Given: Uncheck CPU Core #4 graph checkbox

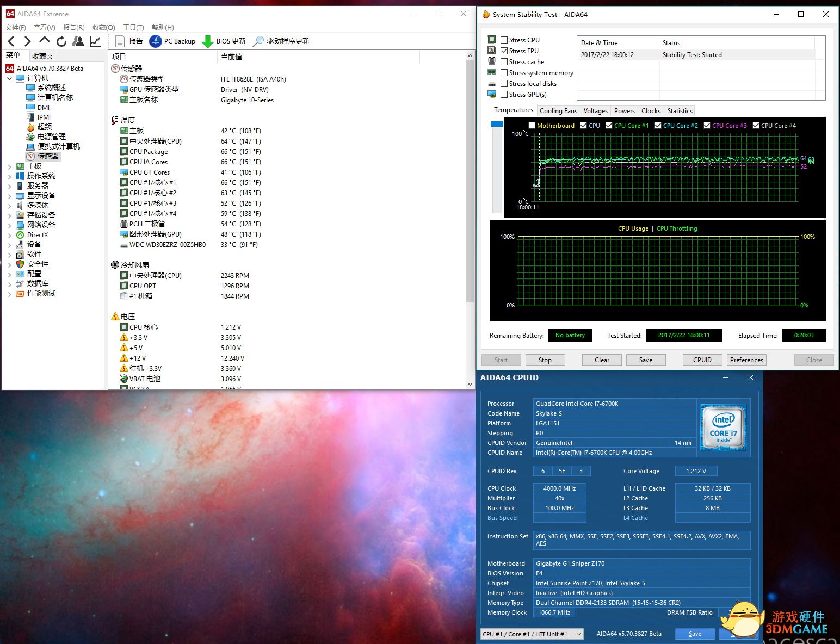Looking at the screenshot, I should coord(756,126).
